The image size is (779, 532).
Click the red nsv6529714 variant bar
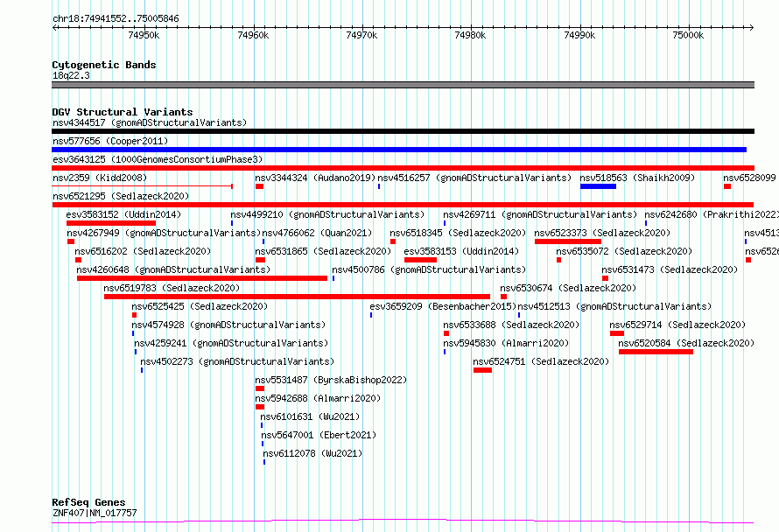(617, 333)
